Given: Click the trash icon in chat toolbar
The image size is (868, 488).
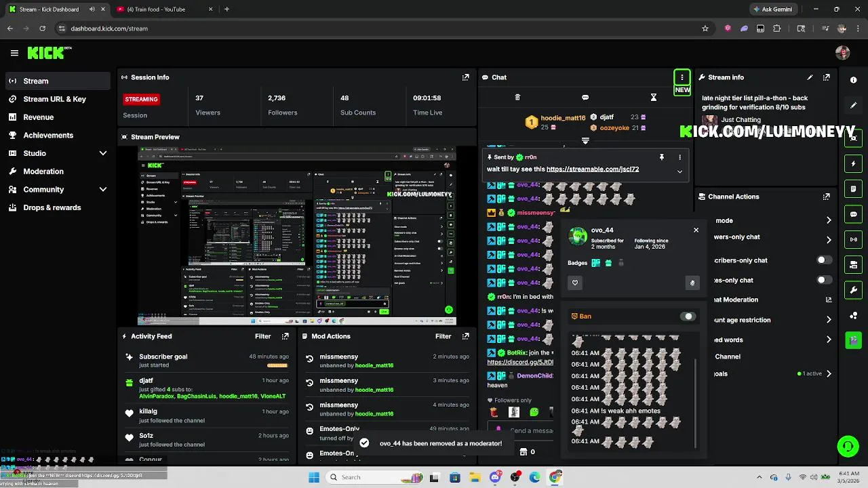Looking at the screenshot, I should click(x=517, y=98).
